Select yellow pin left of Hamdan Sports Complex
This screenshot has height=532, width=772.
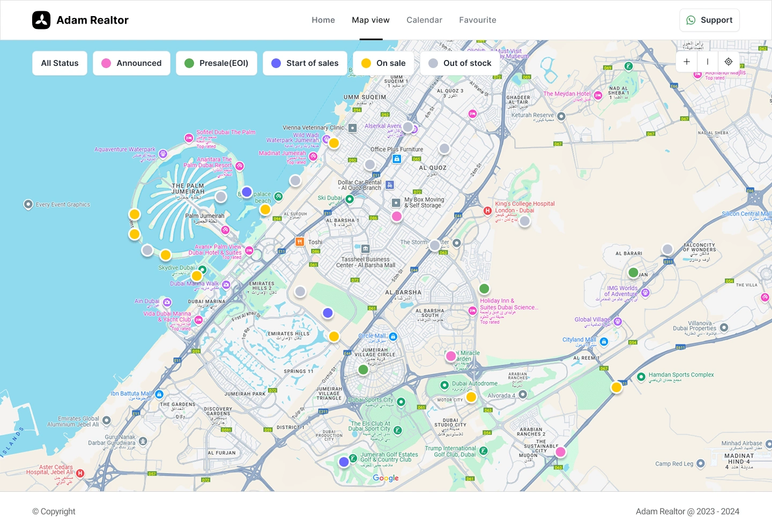click(617, 387)
